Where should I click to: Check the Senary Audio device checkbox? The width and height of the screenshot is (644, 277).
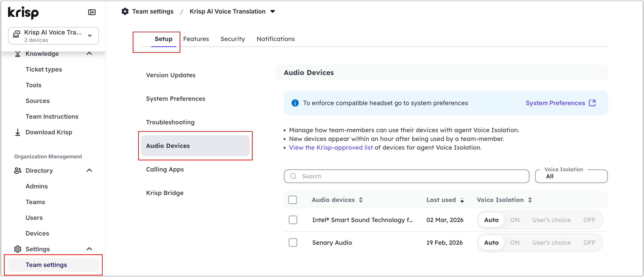tap(293, 243)
